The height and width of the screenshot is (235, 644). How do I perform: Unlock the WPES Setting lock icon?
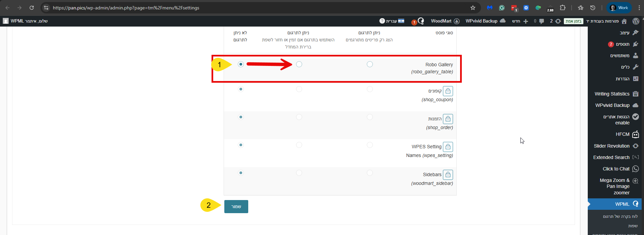[448, 147]
